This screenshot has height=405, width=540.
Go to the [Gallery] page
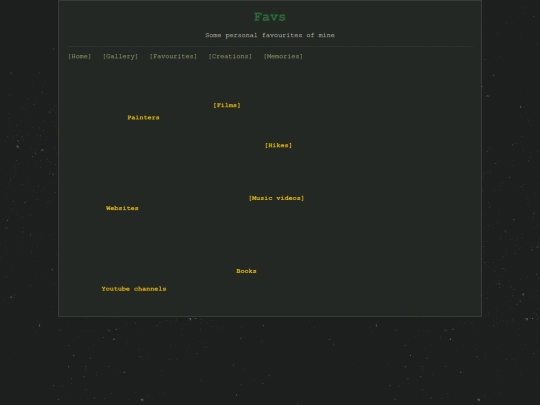[x=121, y=56]
